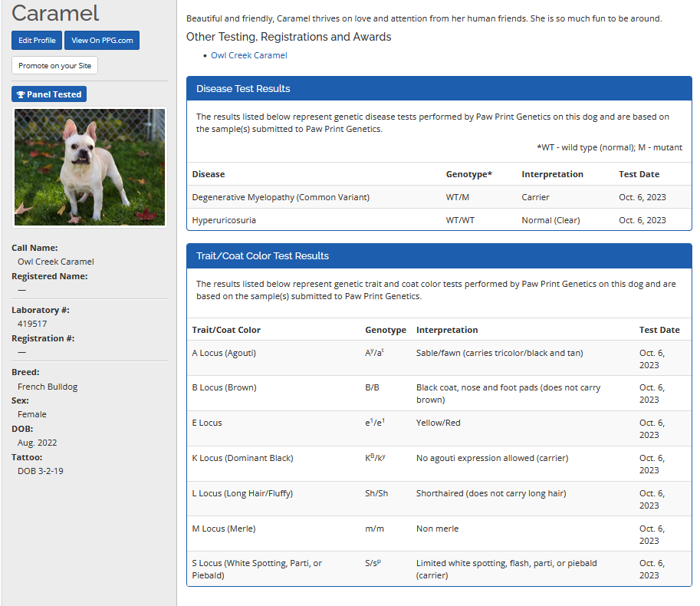This screenshot has height=606, width=700.
Task: Click the Trait/Coat Color column header
Action: (x=226, y=330)
